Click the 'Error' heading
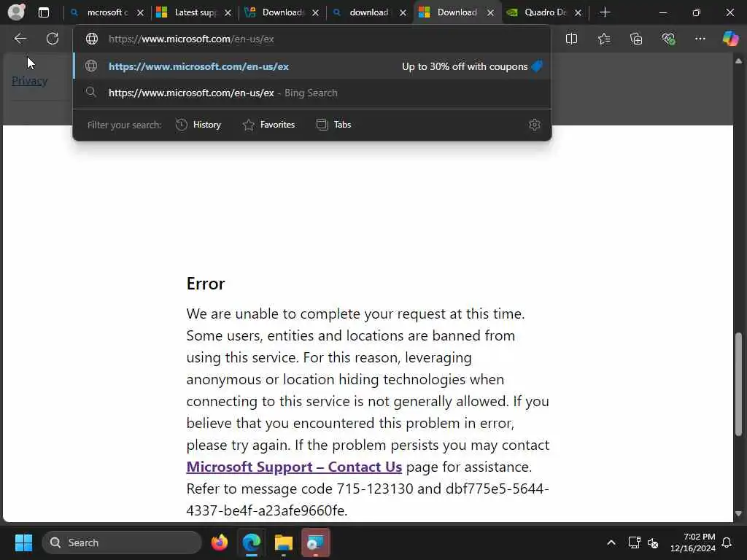747x560 pixels. click(x=205, y=284)
